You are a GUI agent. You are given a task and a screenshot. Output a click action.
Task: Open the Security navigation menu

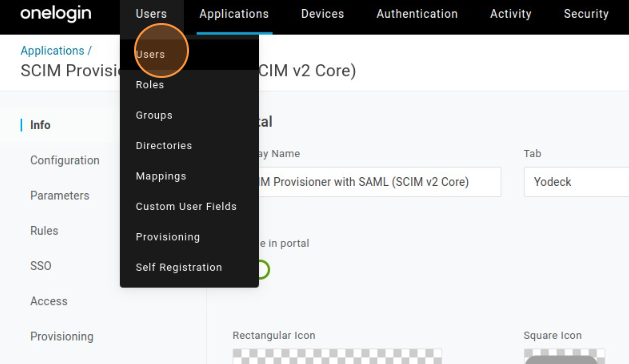586,14
